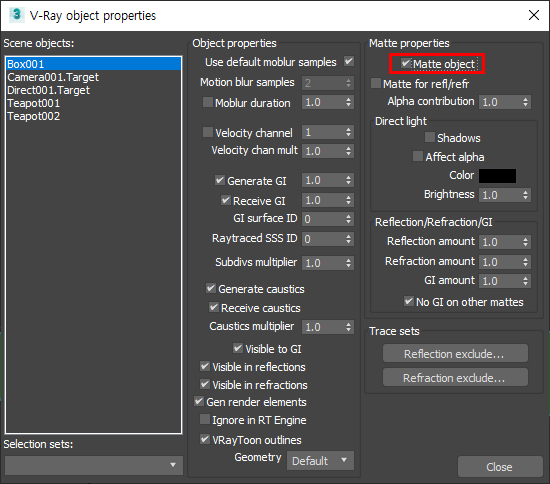Toggle Use default moblur samples checkbox
Viewport: 550px width, 484px height.
pyautogui.click(x=349, y=61)
